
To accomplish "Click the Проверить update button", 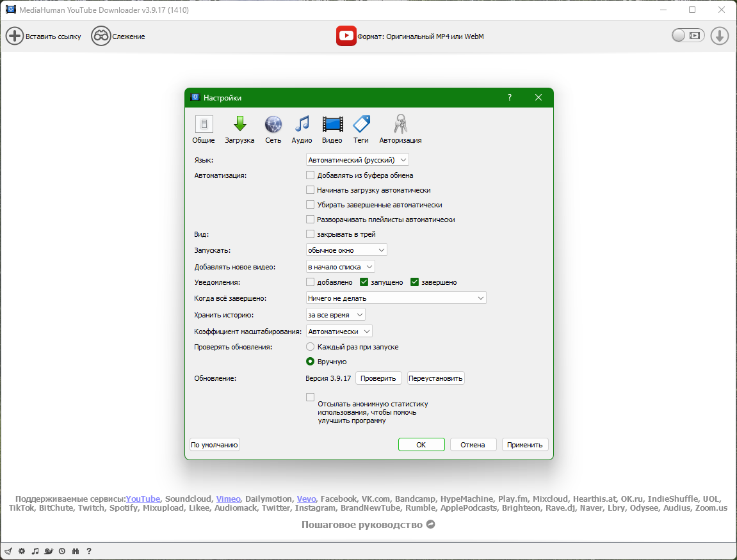I will (x=378, y=378).
